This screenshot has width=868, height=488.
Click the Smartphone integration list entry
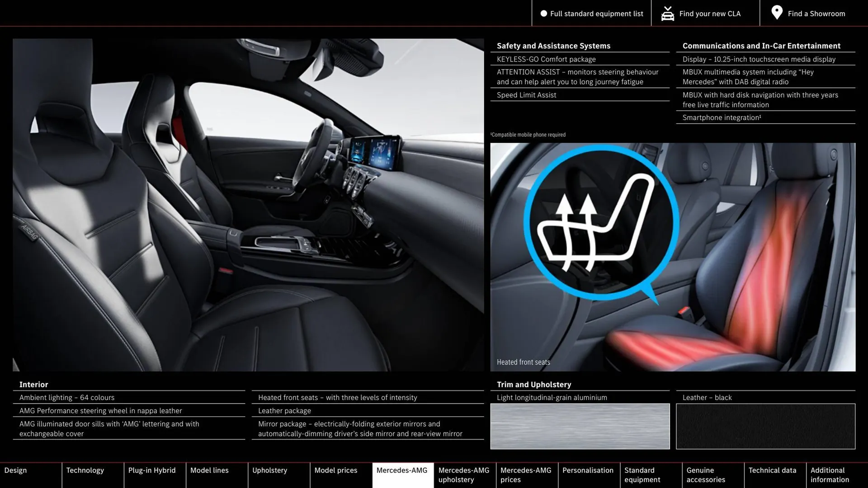click(720, 117)
